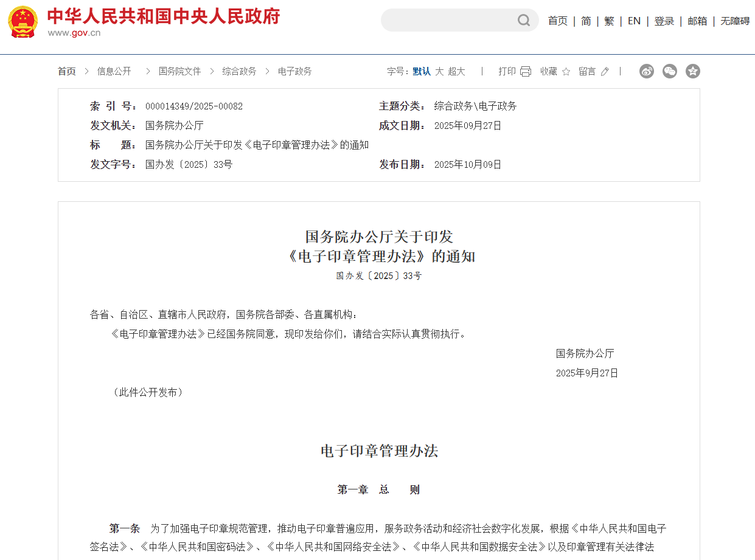
Task: Click the 登录 login link
Action: [x=664, y=21]
